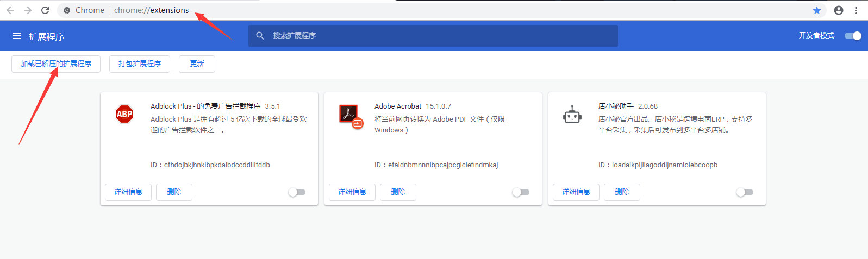
Task: Focus the 搜索扩展程序 search field
Action: [x=433, y=36]
